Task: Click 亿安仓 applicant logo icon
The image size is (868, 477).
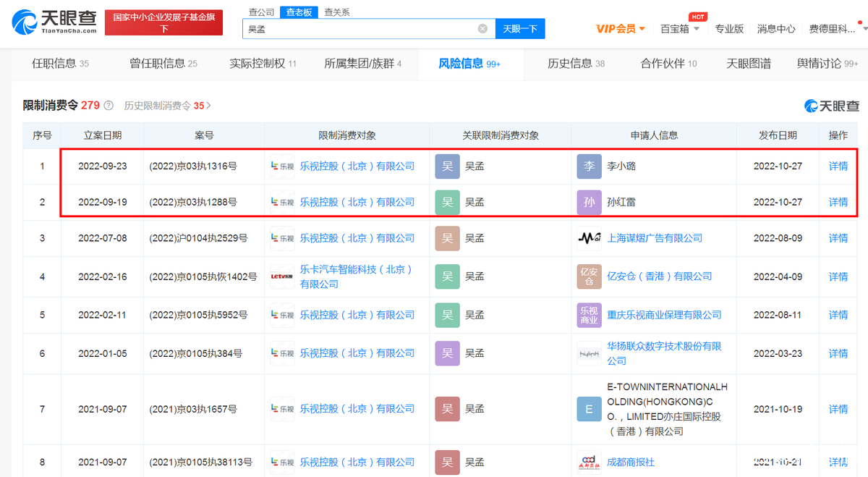Action: pyautogui.click(x=589, y=277)
